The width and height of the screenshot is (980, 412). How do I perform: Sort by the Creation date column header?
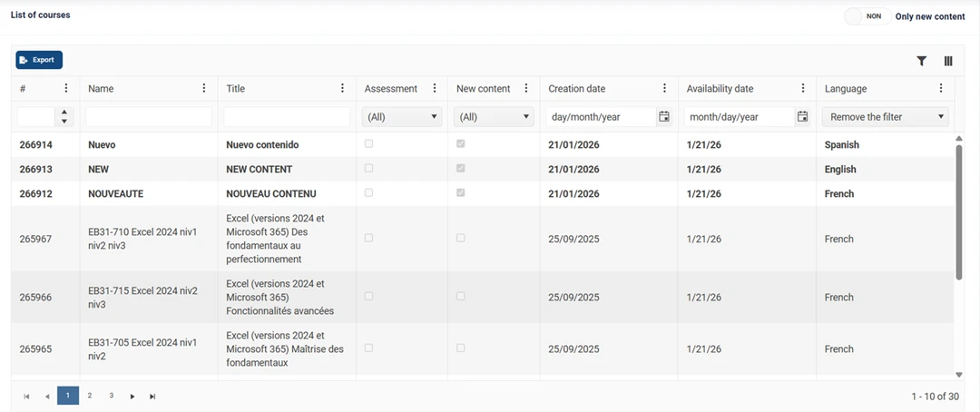tap(577, 89)
